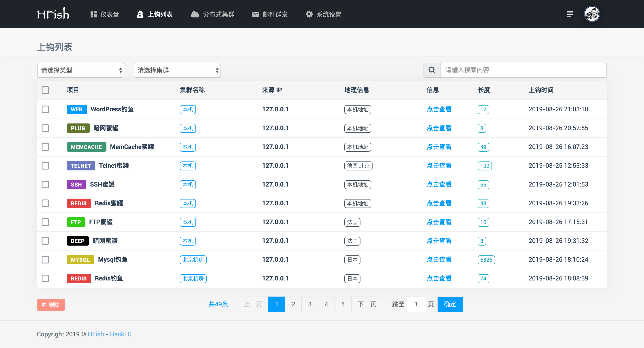Image resolution: width=644 pixels, height=348 pixels.
Task: Click 下一页 next page
Action: [x=367, y=304]
